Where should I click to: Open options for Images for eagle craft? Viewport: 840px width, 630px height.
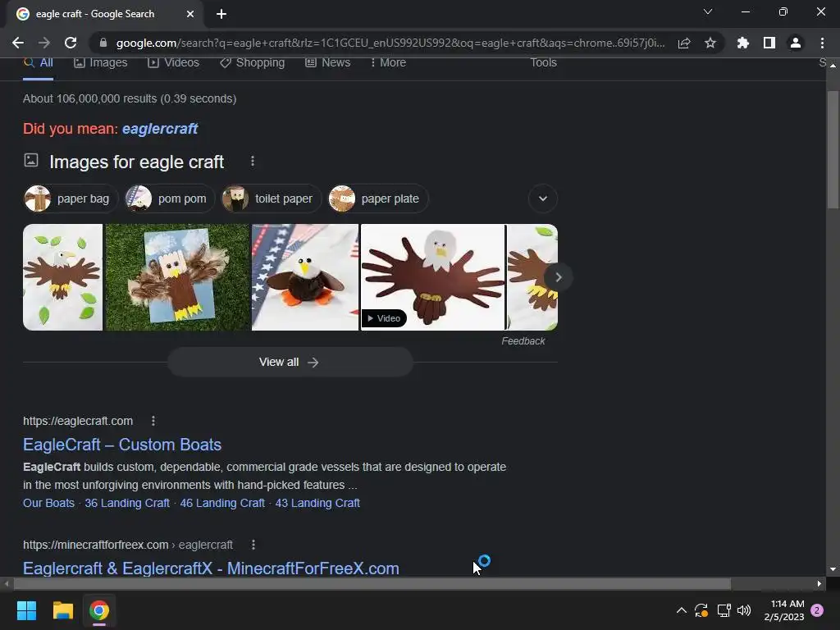point(253,161)
